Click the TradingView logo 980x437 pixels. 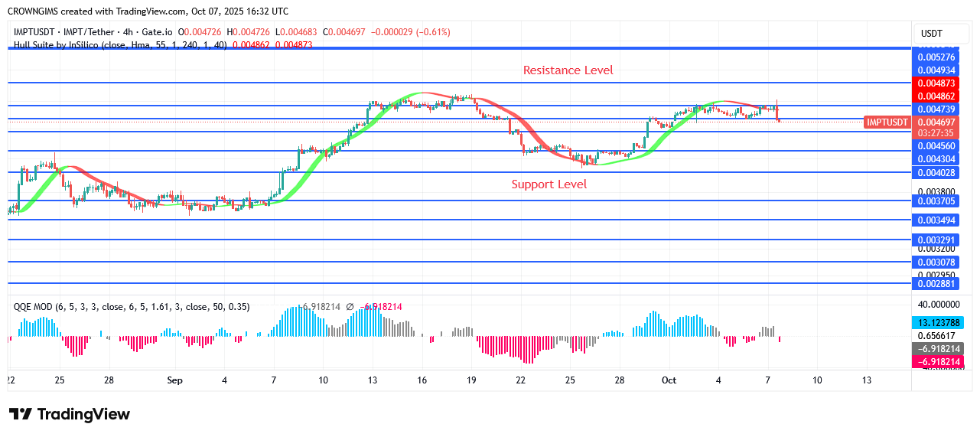[x=70, y=414]
